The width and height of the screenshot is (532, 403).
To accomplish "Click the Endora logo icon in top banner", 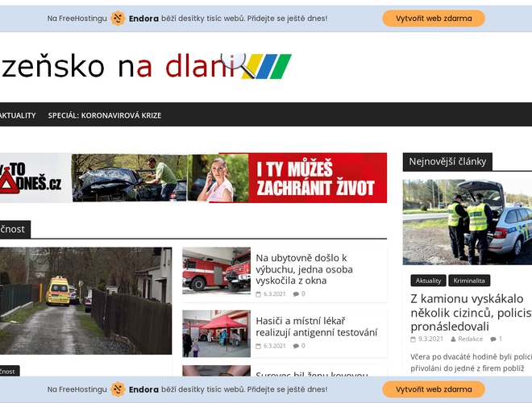I will pos(118,18).
